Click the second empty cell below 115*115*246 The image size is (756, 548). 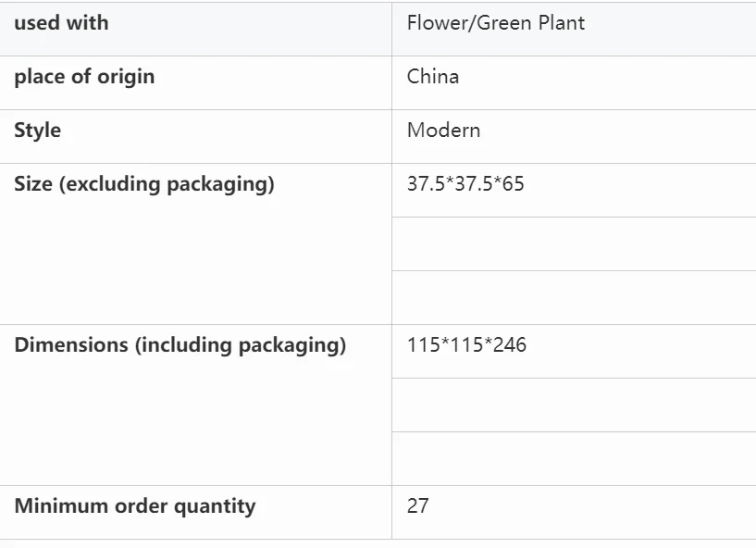pos(574,458)
